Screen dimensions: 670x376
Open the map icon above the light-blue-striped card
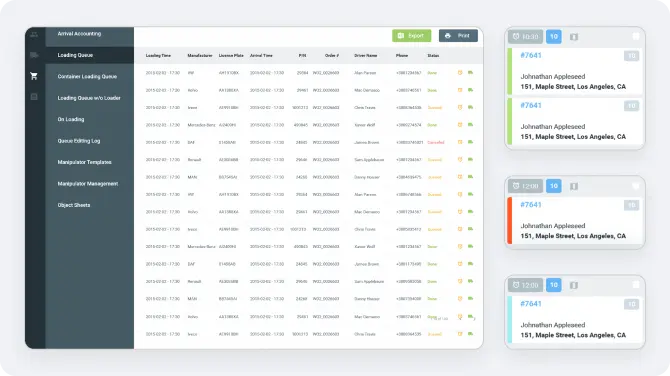click(574, 285)
